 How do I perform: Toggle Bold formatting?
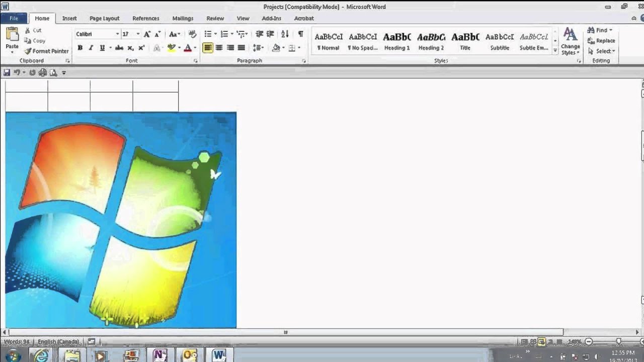(x=79, y=48)
